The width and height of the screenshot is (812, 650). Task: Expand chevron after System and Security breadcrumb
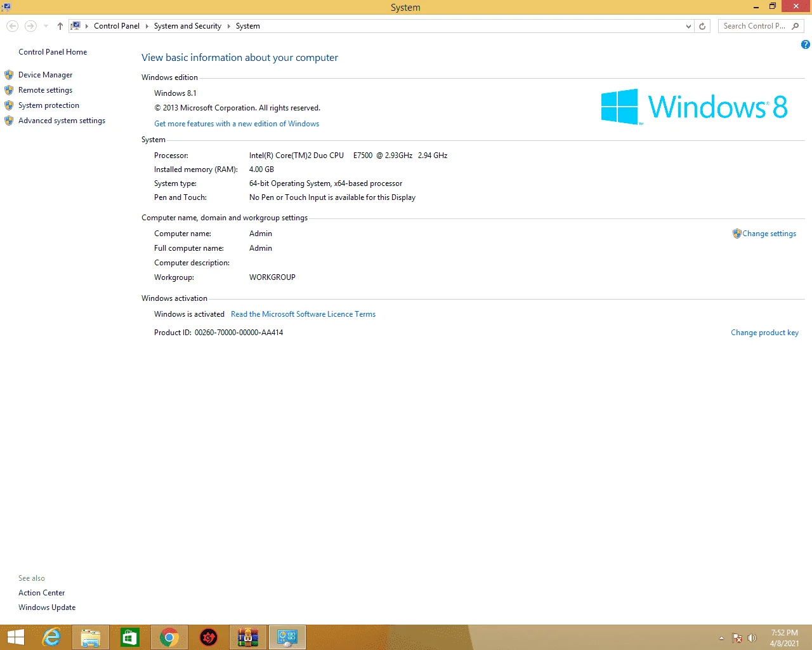coord(228,26)
